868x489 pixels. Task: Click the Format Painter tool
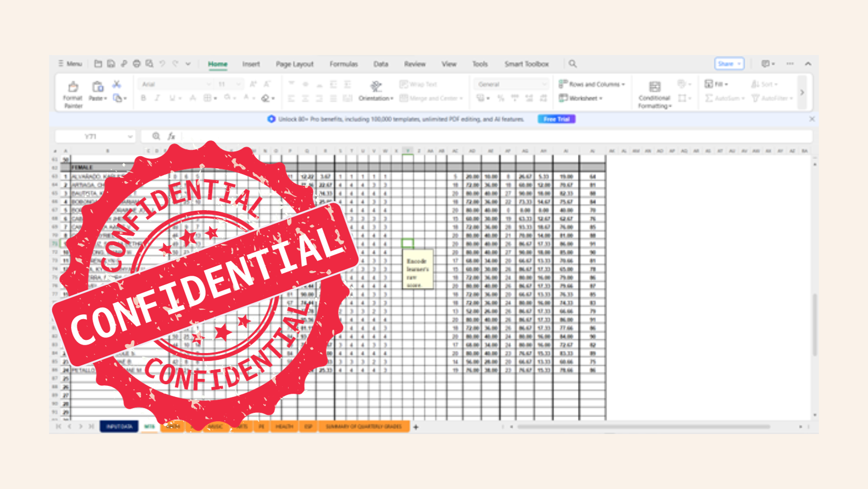coord(73,94)
